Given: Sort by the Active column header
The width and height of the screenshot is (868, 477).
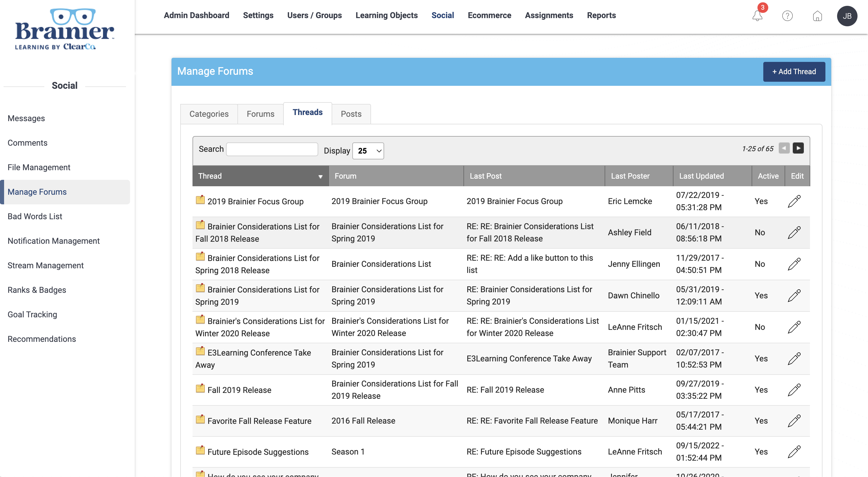Looking at the screenshot, I should point(768,176).
